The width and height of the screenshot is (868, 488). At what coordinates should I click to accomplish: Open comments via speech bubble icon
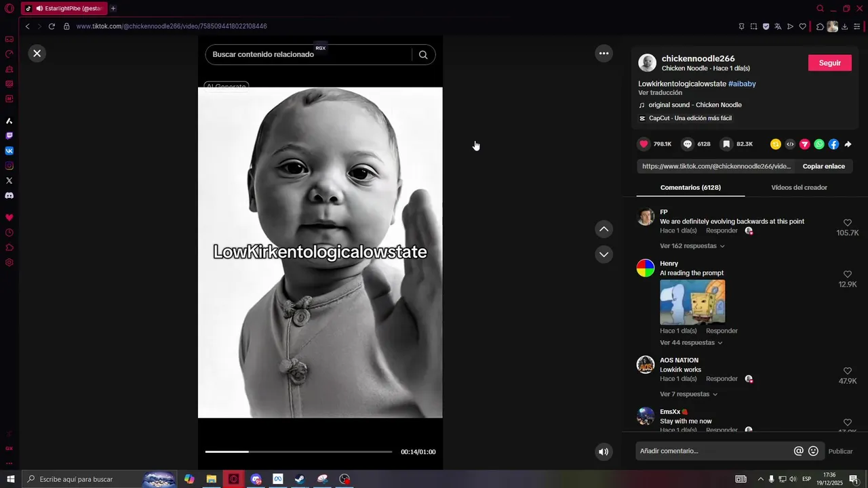click(x=688, y=144)
